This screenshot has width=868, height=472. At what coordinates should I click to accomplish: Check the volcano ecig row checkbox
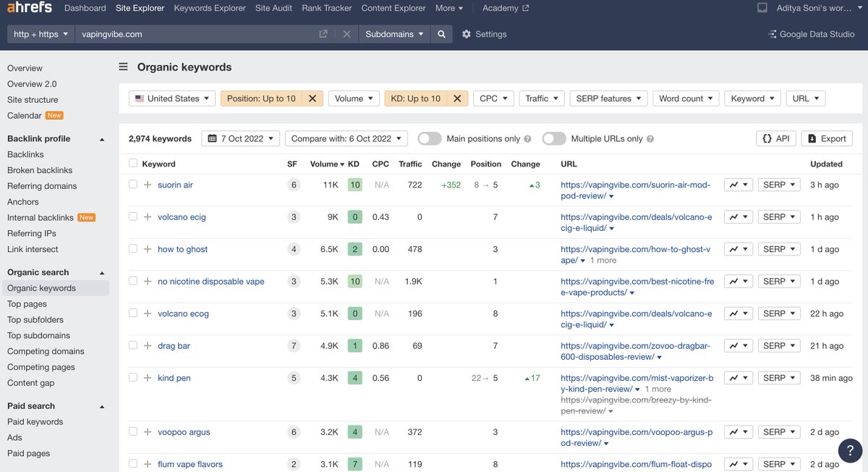pyautogui.click(x=132, y=216)
